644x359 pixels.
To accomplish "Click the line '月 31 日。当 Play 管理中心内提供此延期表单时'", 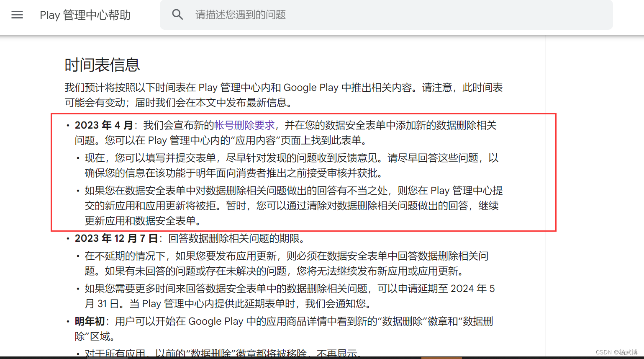I will [x=228, y=304].
